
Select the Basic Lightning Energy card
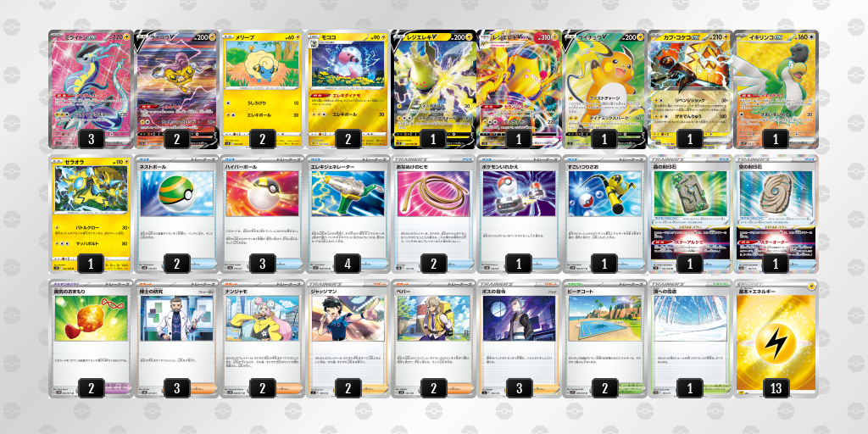[776, 339]
